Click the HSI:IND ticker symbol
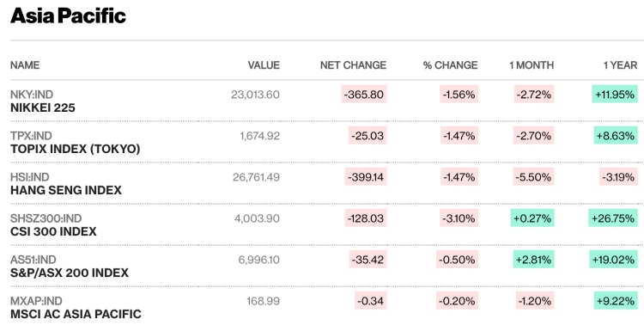Viewport: 644px width, 325px height. point(29,177)
